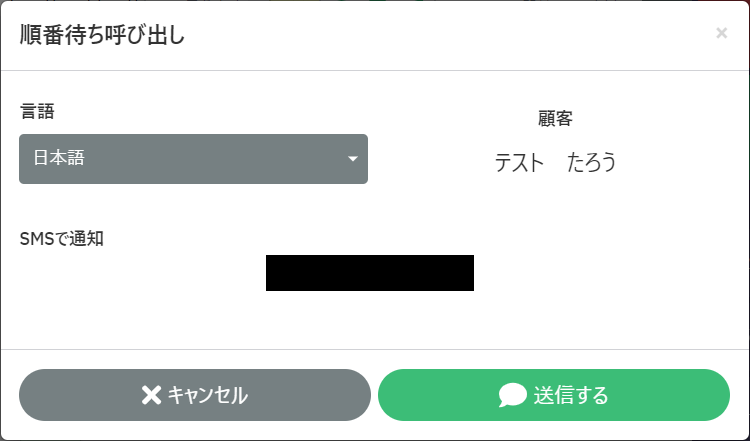Viewport: 750px width, 441px height.
Task: Select the 日本語 text in the dropdown
Action: click(59, 158)
